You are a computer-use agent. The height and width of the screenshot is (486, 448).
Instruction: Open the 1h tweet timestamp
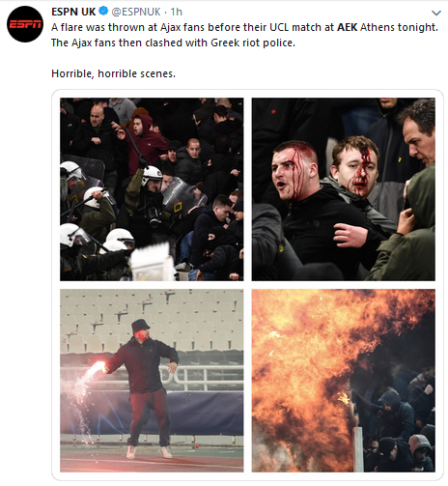click(x=176, y=12)
